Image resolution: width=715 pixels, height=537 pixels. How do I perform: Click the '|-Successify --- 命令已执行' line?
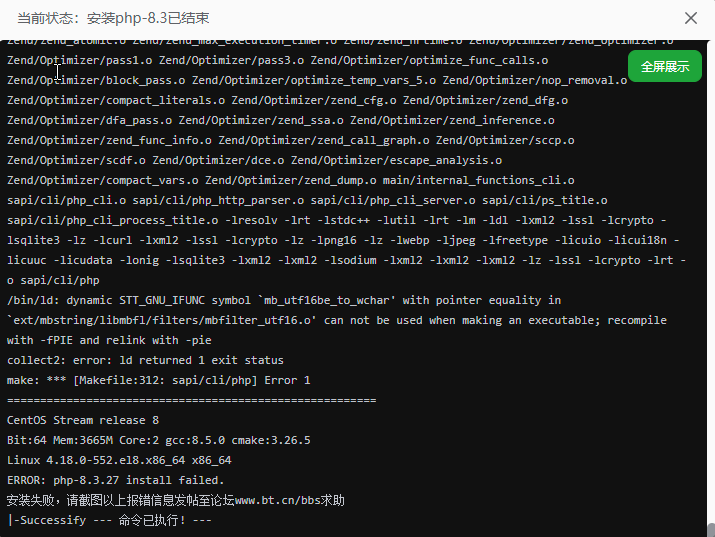(x=109, y=520)
